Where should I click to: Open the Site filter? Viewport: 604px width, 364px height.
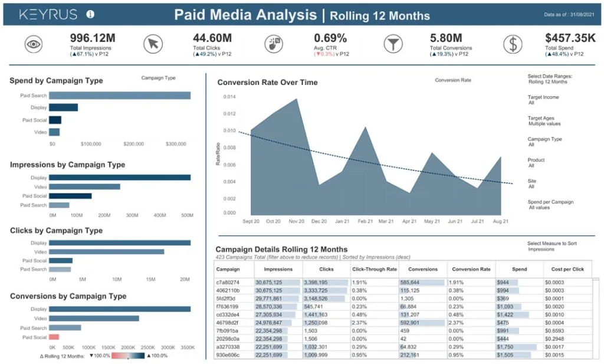532,183
